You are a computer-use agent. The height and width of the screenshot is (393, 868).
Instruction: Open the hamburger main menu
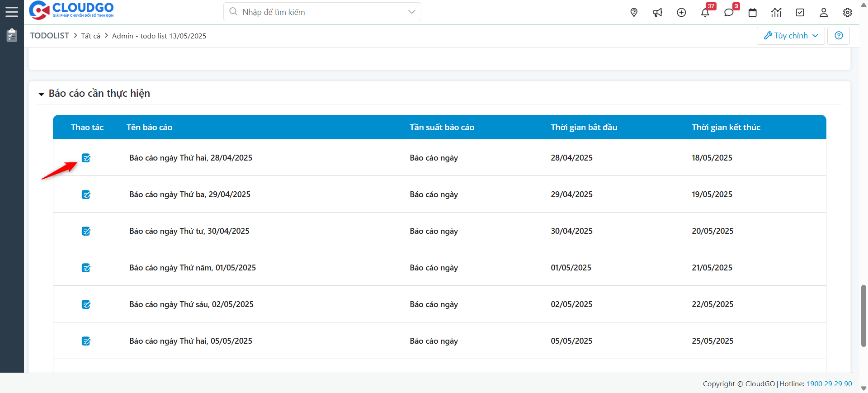pos(12,12)
